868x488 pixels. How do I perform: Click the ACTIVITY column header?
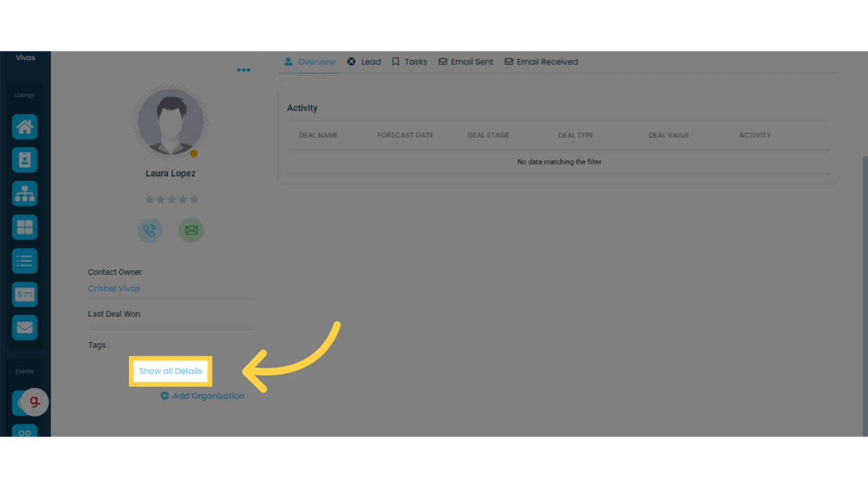coord(755,136)
